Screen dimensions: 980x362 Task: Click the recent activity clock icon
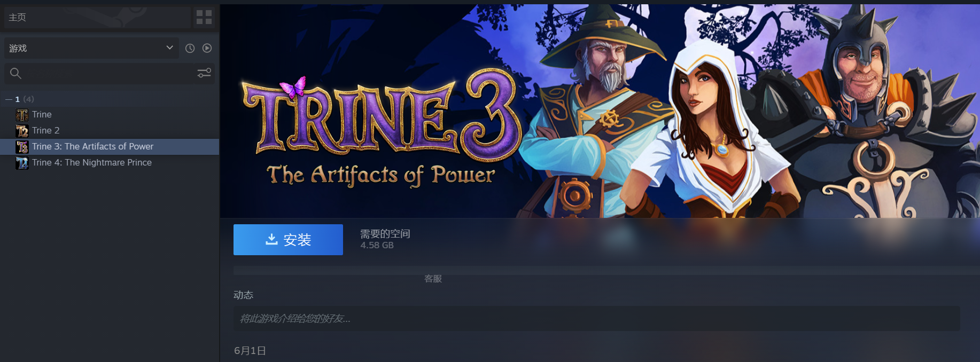(190, 48)
